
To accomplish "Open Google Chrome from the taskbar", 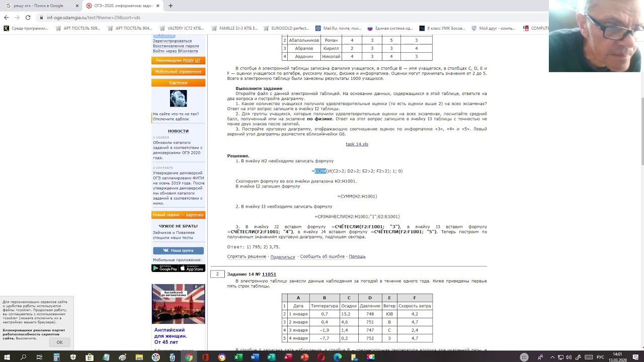I will tap(189, 357).
